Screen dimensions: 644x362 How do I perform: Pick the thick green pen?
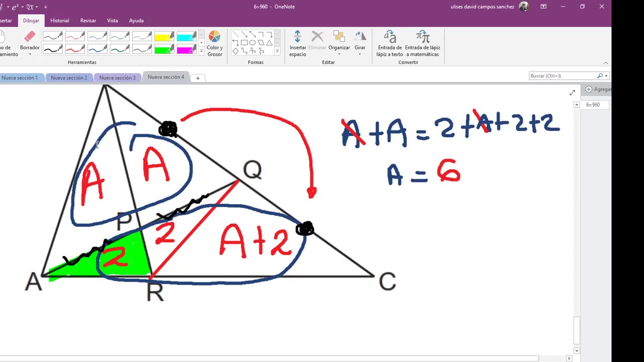coord(119,49)
